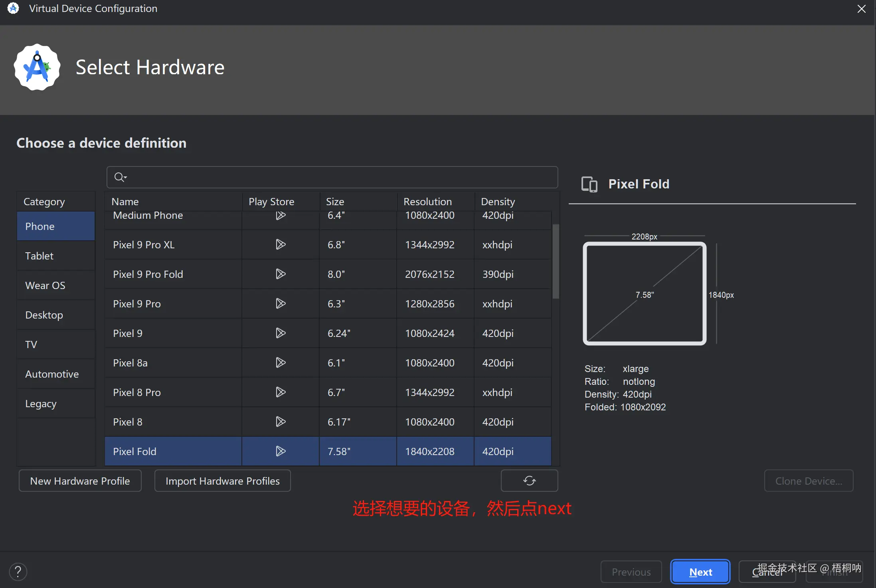Click the Clone Device button
Screen dimensions: 876x588
(809, 481)
